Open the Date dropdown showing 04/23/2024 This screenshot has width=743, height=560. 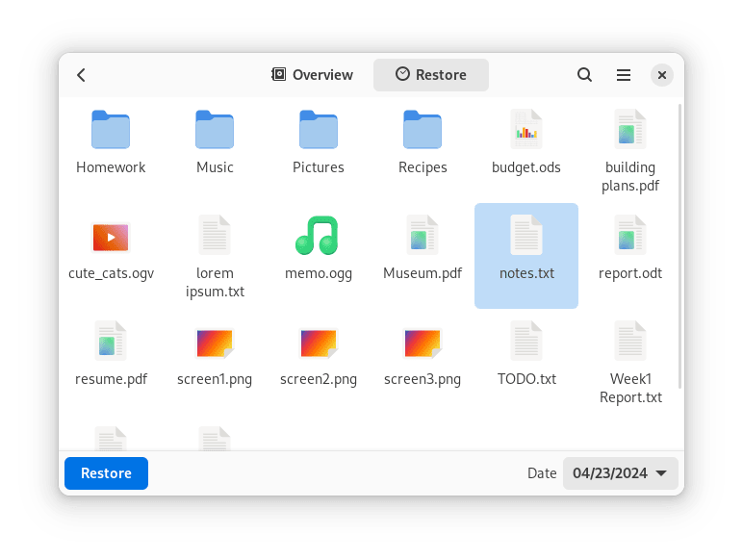[620, 472]
